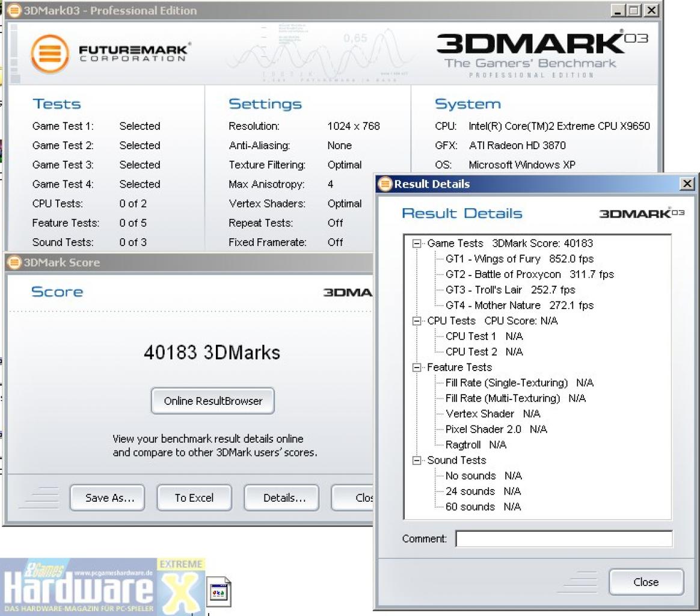Select the 24 sounds row
This screenshot has height=616, width=700.
click(483, 491)
